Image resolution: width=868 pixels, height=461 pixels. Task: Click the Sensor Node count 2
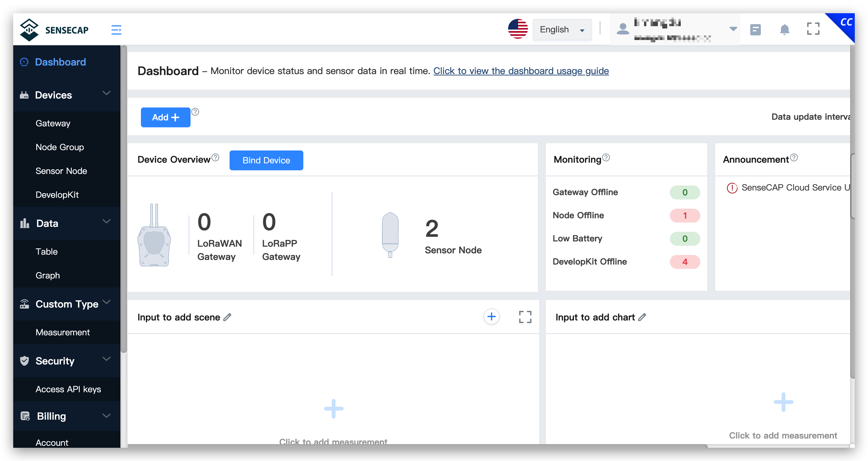click(432, 229)
